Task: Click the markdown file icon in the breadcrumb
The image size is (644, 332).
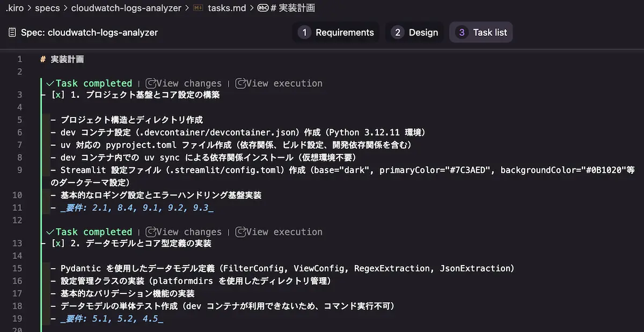Action: 198,8
